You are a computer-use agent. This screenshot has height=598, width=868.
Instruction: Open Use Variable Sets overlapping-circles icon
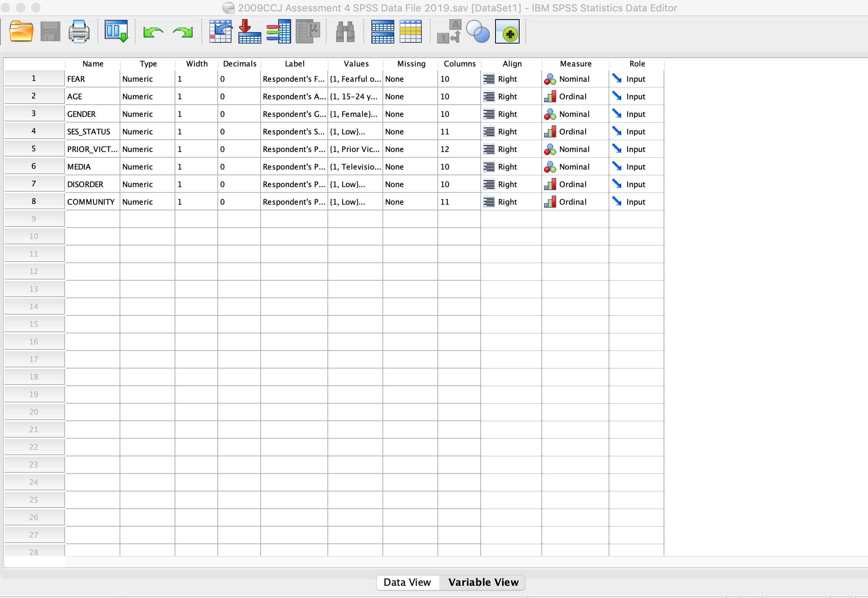[478, 32]
